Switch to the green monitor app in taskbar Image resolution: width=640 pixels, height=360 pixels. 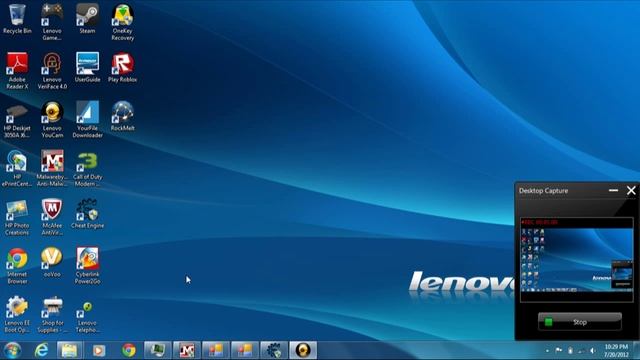pos(158,350)
